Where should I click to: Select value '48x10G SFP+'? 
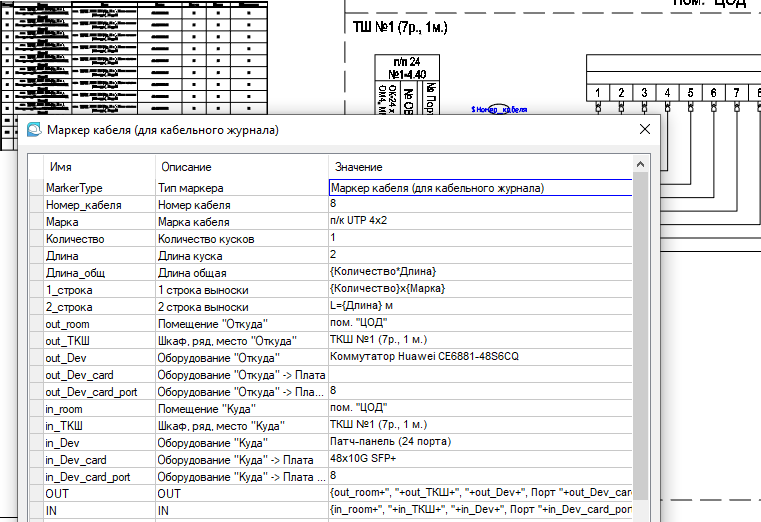[x=480, y=459]
